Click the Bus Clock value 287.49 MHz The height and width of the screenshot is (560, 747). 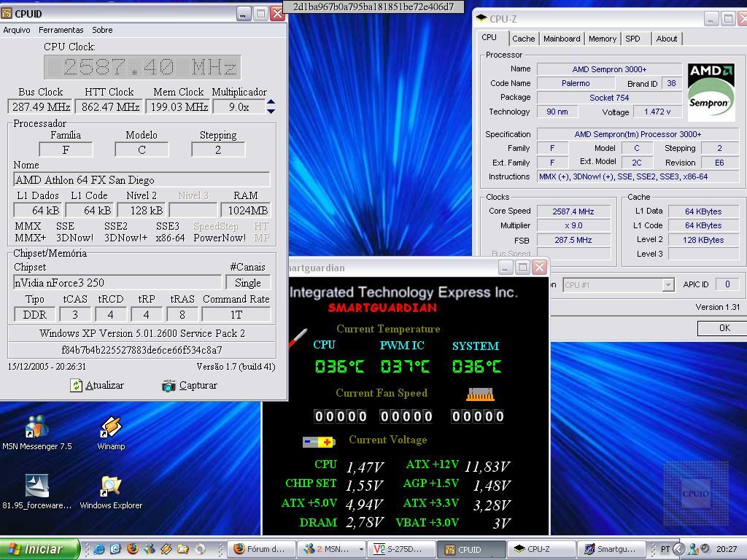pyautogui.click(x=41, y=106)
